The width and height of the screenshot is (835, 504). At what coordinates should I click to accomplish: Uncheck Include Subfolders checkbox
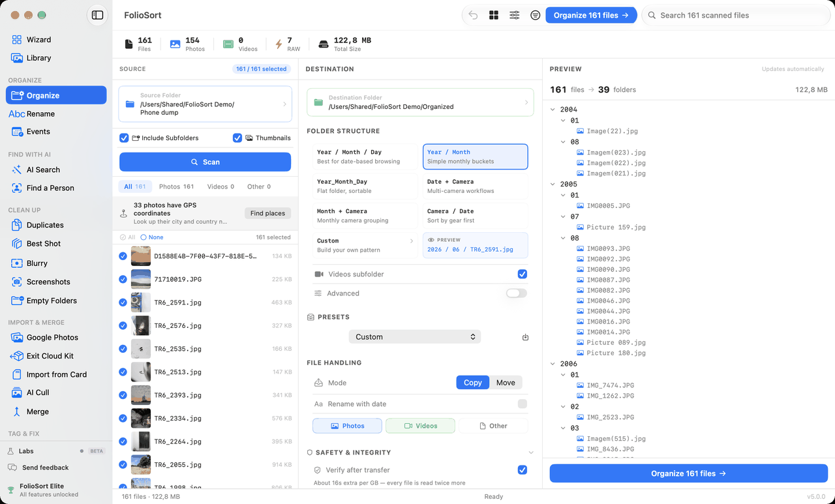pos(124,138)
